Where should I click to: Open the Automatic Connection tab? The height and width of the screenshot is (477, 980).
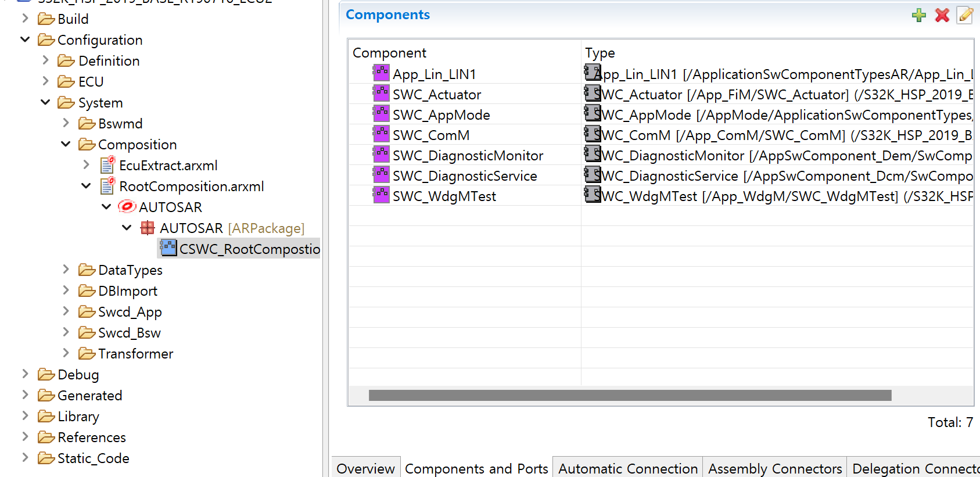[x=628, y=468]
